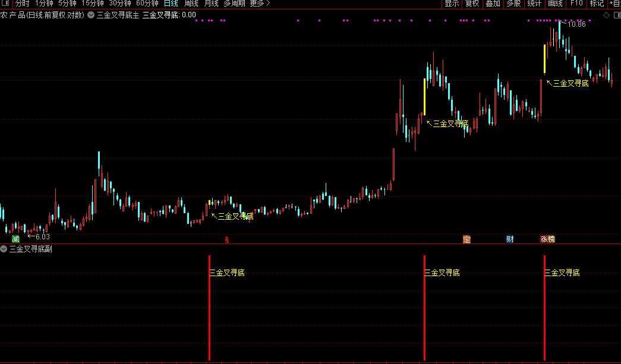
Task: Expand the 三金叉寻底副 sub-indicator dropdown arrow
Action: pyautogui.click(x=4, y=249)
